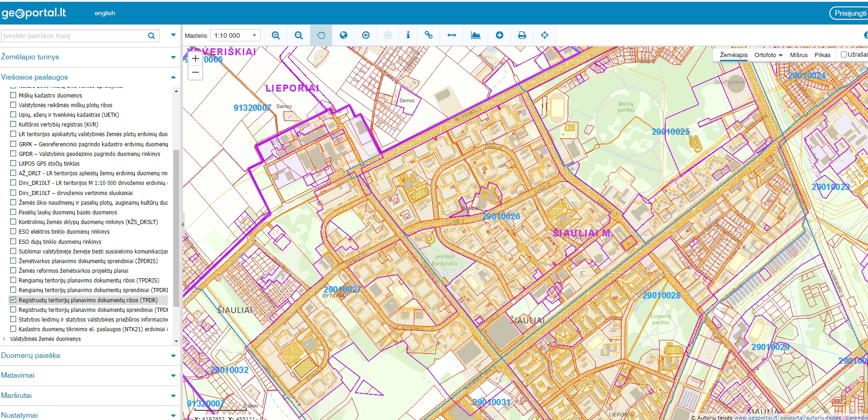The height and width of the screenshot is (420, 868).
Task: Check LitPOS GPS stočių tinklas layer
Action: (x=13, y=163)
